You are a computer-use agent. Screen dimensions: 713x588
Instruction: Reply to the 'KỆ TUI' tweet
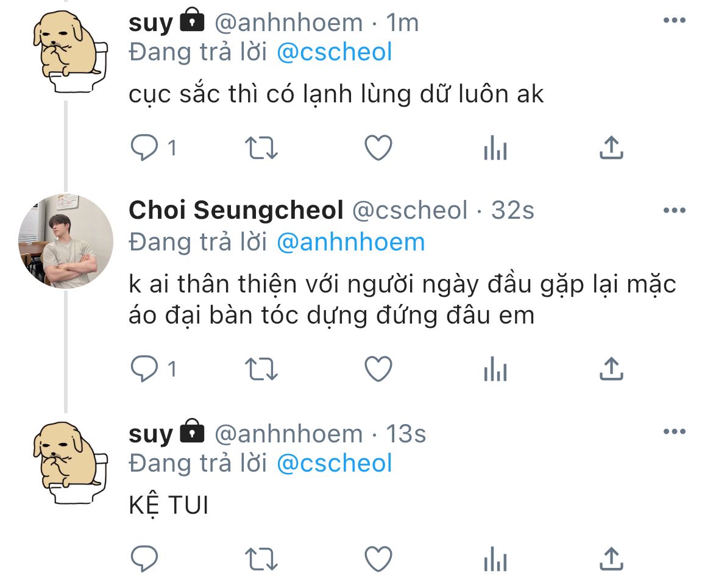pyautogui.click(x=144, y=558)
